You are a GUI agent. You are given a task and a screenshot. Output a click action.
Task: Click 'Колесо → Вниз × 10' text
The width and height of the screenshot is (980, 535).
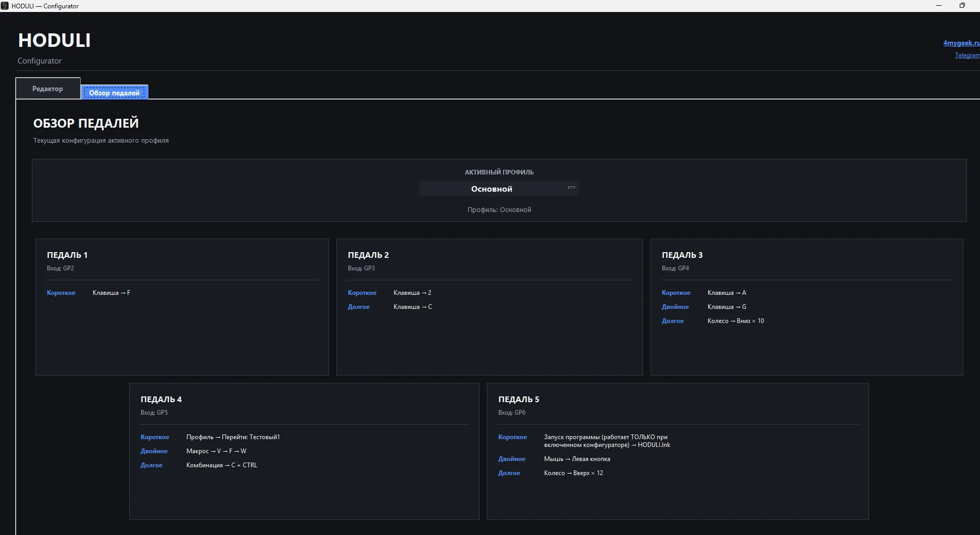(x=736, y=321)
